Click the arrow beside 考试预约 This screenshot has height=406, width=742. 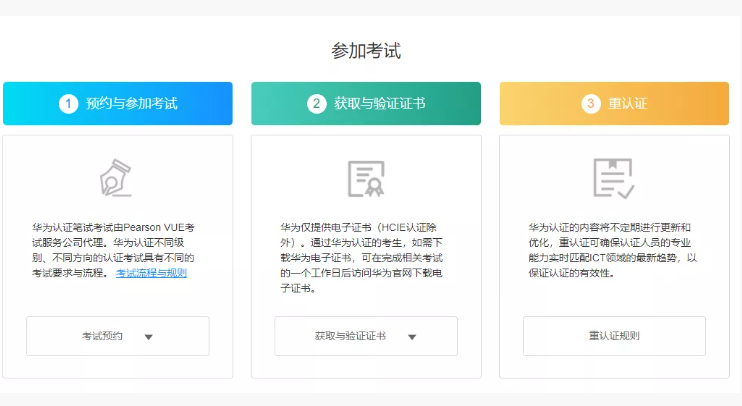pos(149,337)
